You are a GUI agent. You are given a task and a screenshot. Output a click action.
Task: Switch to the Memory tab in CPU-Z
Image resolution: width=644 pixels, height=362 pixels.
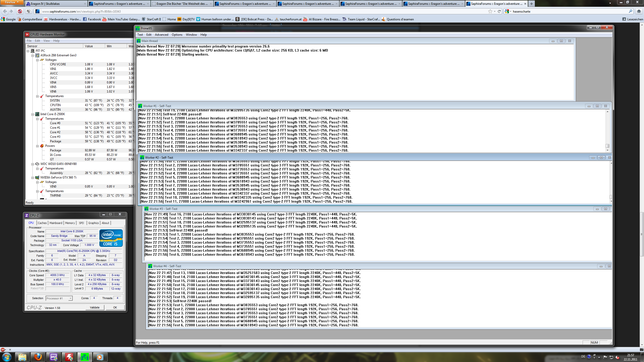tap(70, 223)
